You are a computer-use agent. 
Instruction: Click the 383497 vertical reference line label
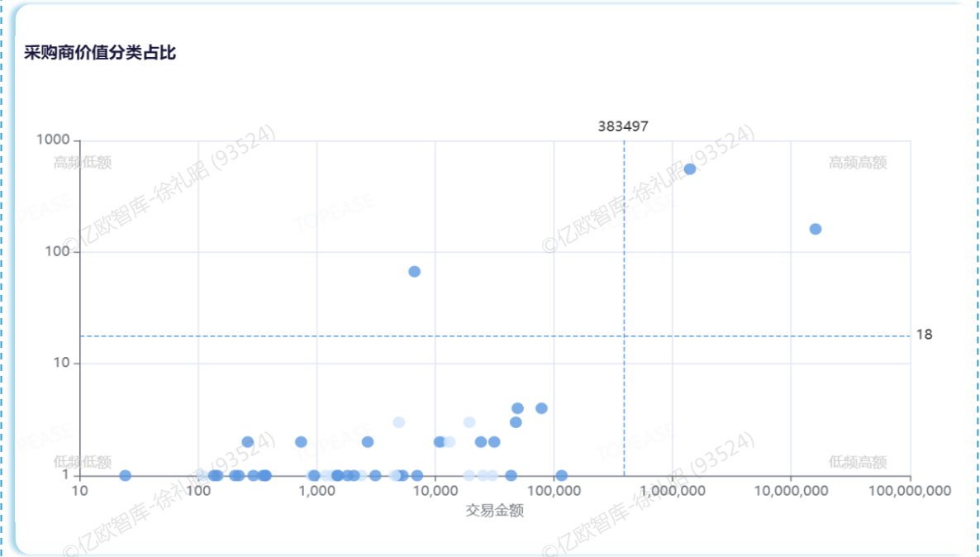tap(623, 126)
